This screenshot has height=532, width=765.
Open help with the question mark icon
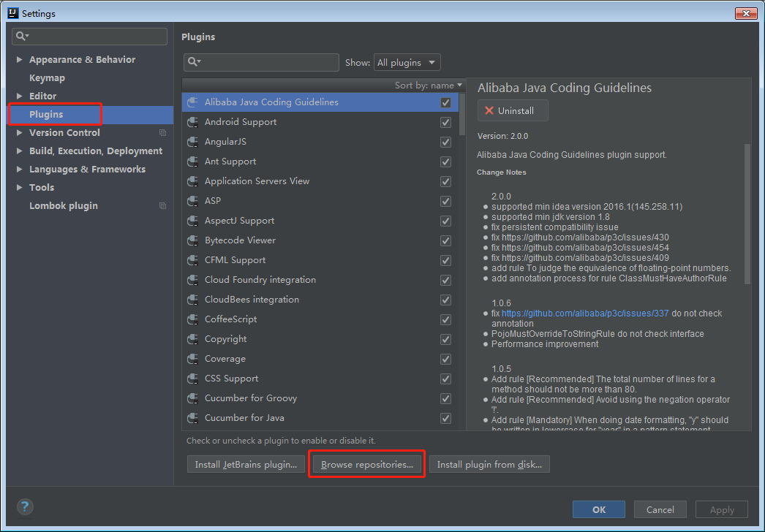[25, 506]
